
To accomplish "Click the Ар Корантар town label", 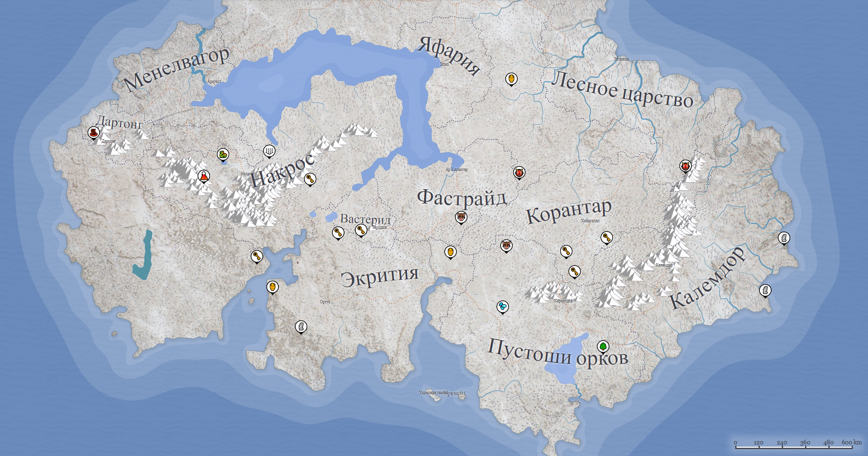I will point(456,170).
